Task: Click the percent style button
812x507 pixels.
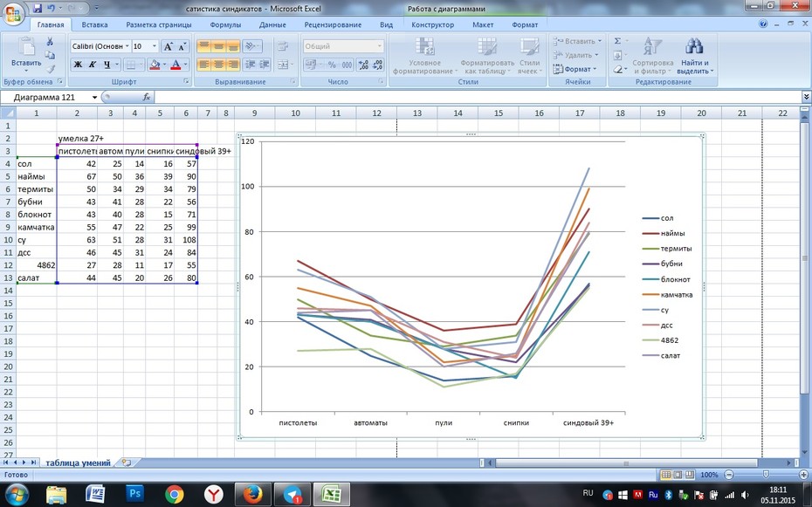Action: click(332, 65)
